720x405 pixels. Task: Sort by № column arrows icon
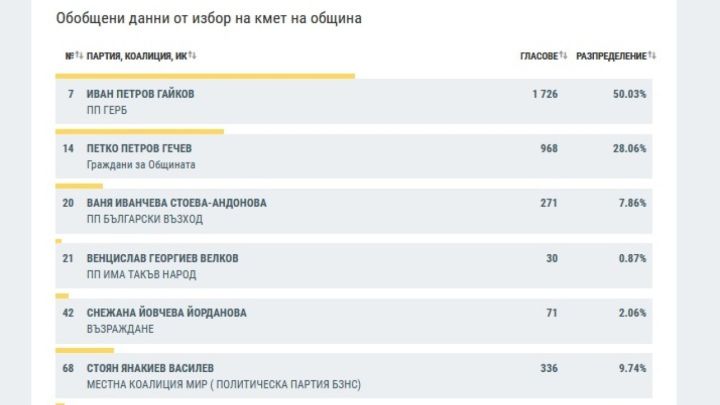(x=79, y=56)
